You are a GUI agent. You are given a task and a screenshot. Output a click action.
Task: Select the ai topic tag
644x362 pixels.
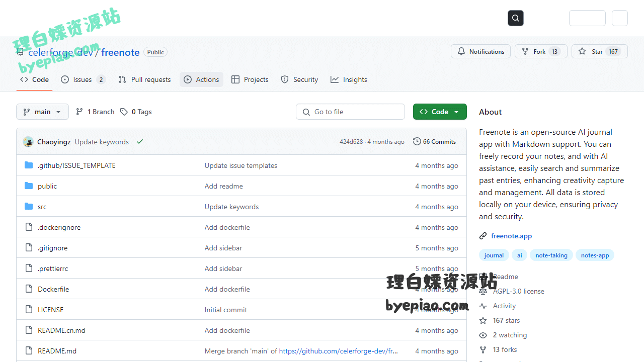(520, 255)
